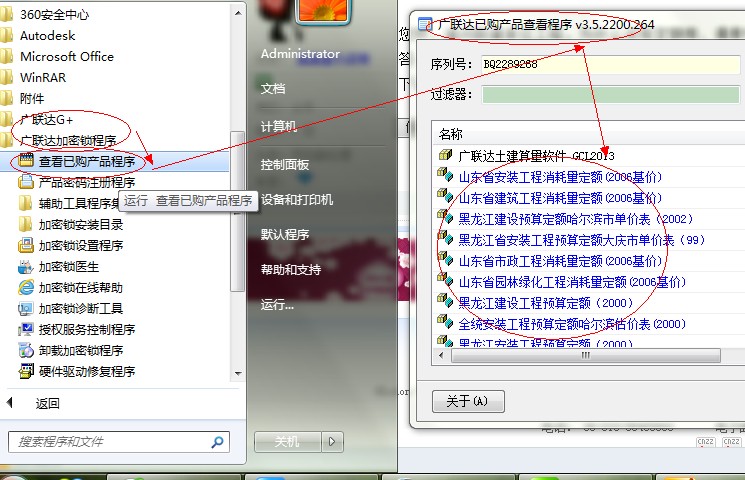Open 附件 folder icon
The width and height of the screenshot is (745, 480).
pos(7,98)
